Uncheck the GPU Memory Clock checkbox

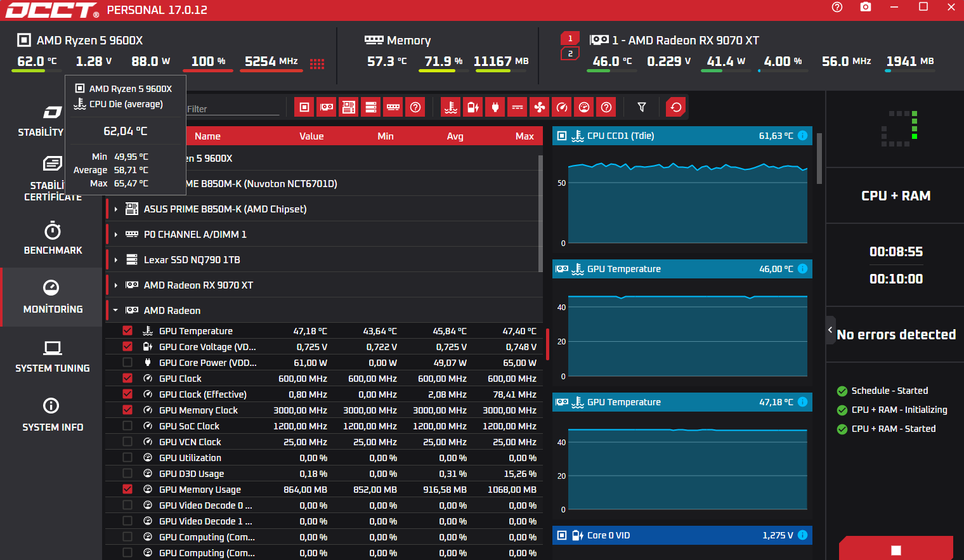(x=127, y=410)
